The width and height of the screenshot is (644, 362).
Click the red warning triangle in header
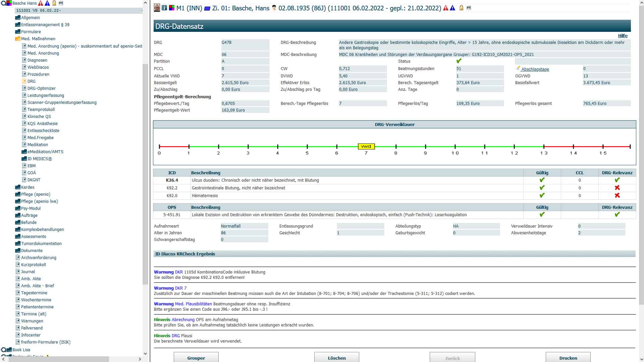pos(446,8)
